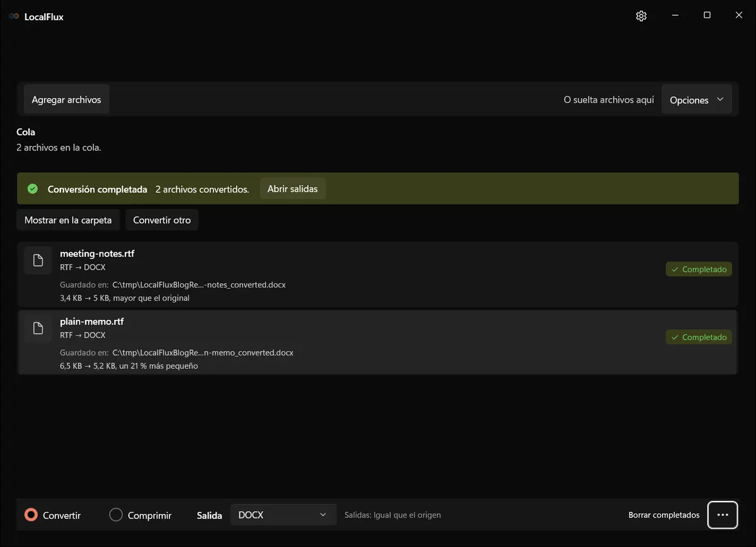
Task: Click Completado badge for plain-memo.rtf
Action: [699, 337]
